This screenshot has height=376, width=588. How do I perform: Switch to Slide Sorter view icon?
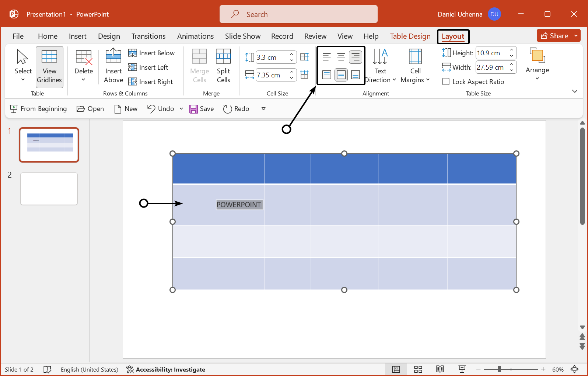pyautogui.click(x=418, y=369)
